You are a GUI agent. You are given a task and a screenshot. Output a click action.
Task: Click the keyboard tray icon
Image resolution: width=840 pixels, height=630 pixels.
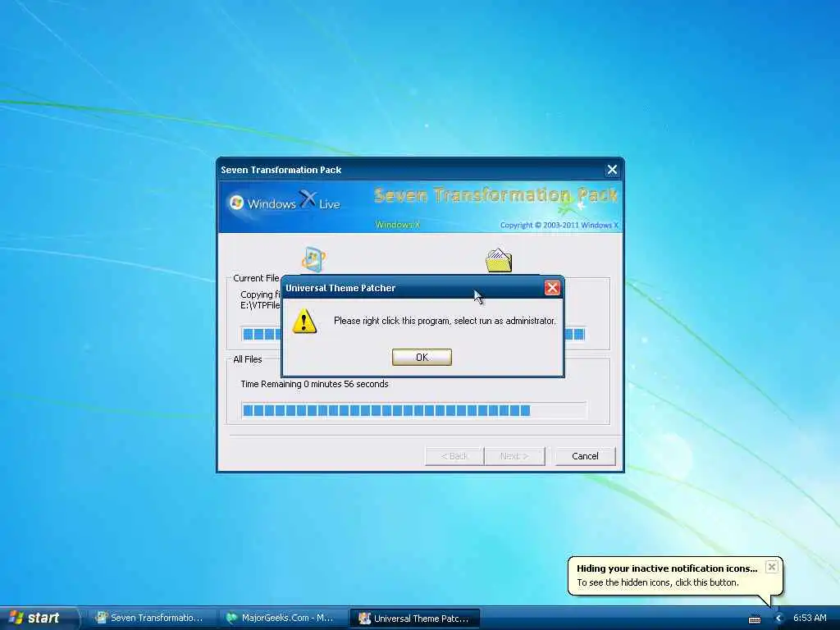coord(755,619)
